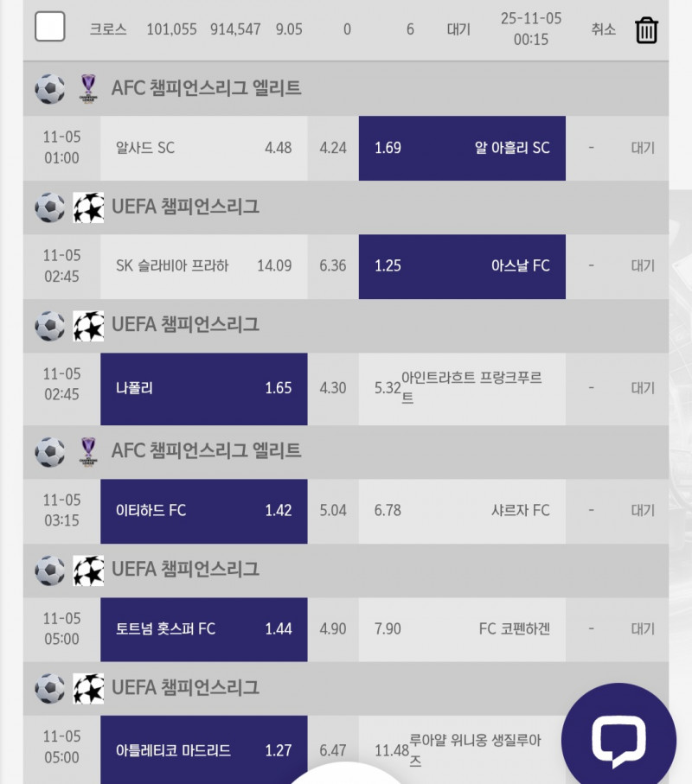Screen dimensions: 692x784
Task: Select 아스날 FC away win 1.25
Action: pyautogui.click(x=462, y=266)
